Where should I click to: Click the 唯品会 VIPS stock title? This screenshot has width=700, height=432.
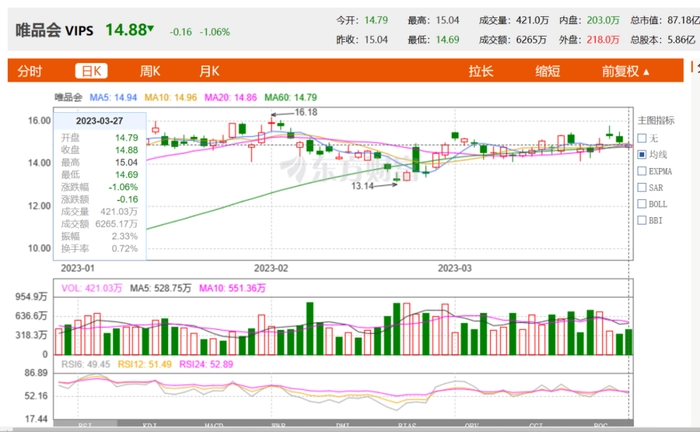(x=54, y=31)
